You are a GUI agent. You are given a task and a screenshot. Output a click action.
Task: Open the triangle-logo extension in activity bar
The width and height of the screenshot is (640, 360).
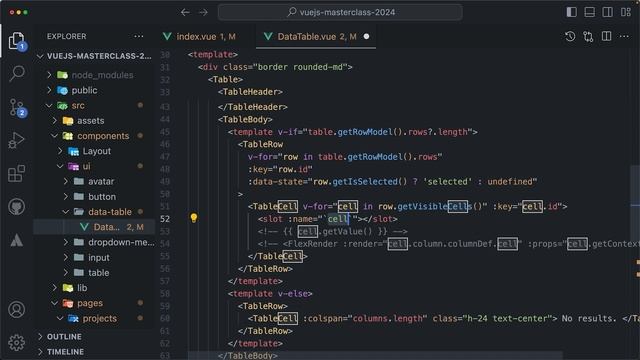pyautogui.click(x=17, y=240)
